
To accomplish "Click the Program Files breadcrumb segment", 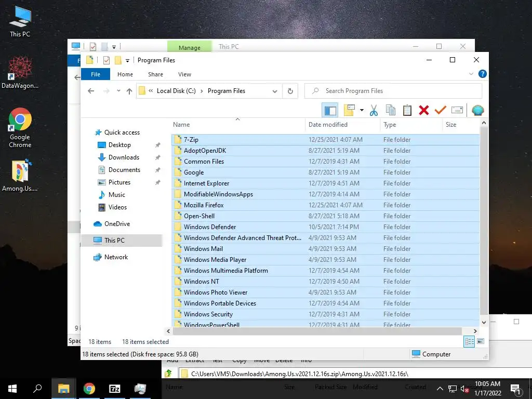I will point(227,91).
